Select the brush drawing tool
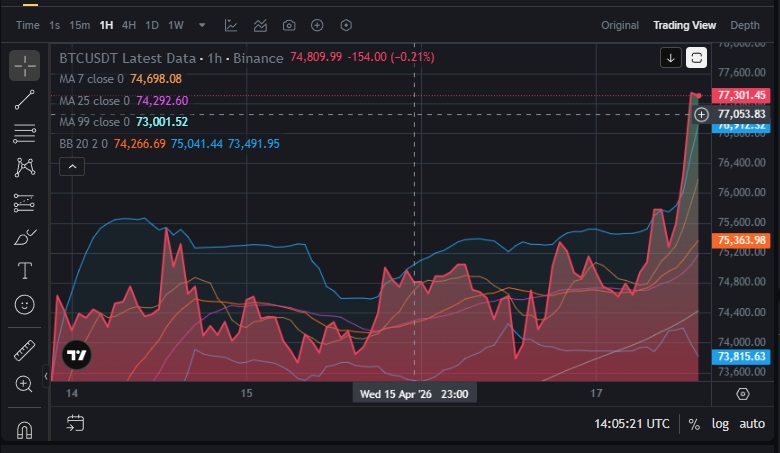Screen dimensions: 780x453 pyautogui.click(x=25, y=236)
